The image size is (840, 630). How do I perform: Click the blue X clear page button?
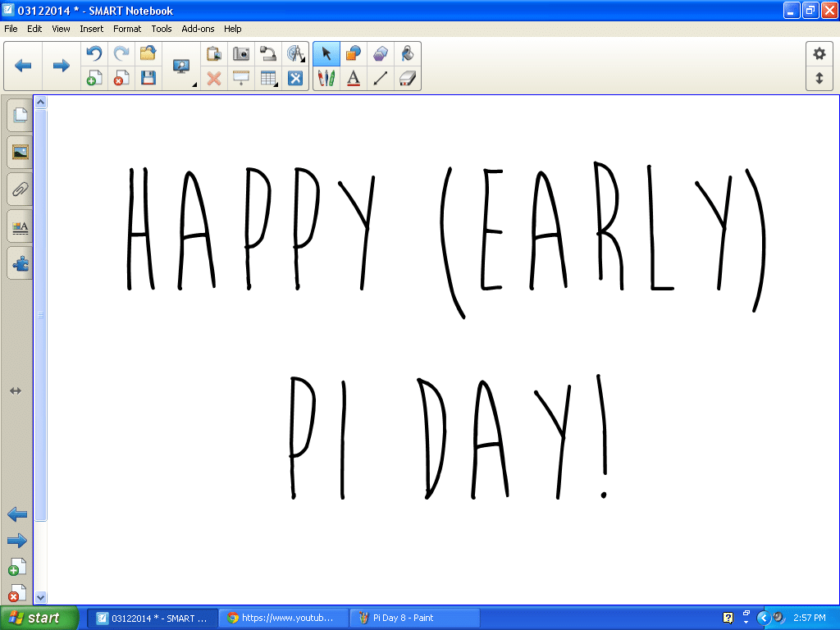click(295, 78)
